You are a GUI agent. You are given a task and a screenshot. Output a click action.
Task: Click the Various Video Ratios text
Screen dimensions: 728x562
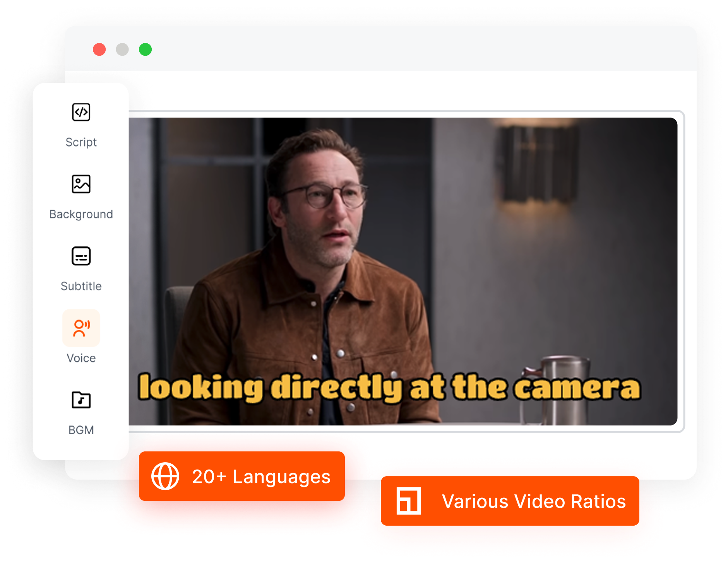pos(534,501)
